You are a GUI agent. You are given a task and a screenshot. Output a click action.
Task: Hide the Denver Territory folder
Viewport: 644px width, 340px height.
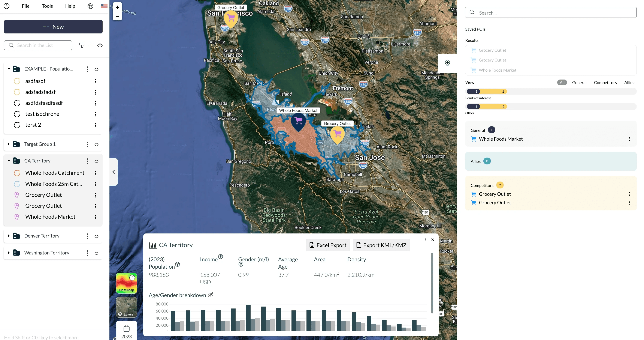pyautogui.click(x=97, y=236)
